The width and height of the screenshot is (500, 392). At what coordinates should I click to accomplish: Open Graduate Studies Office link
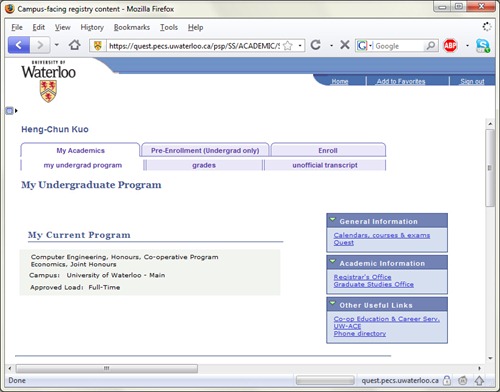click(x=374, y=284)
